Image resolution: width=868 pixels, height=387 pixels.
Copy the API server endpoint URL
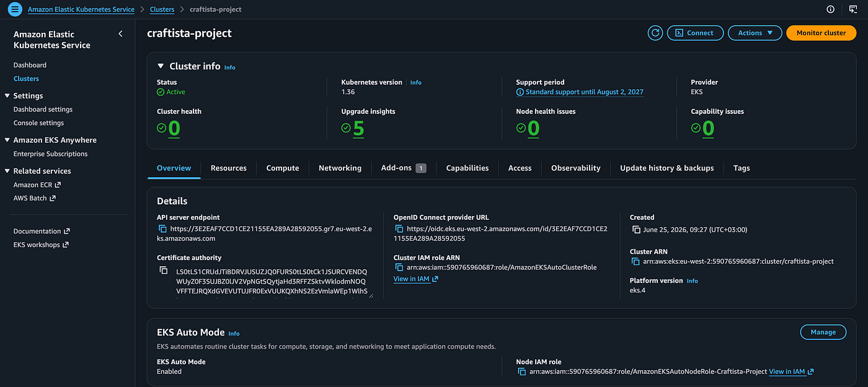pyautogui.click(x=164, y=229)
